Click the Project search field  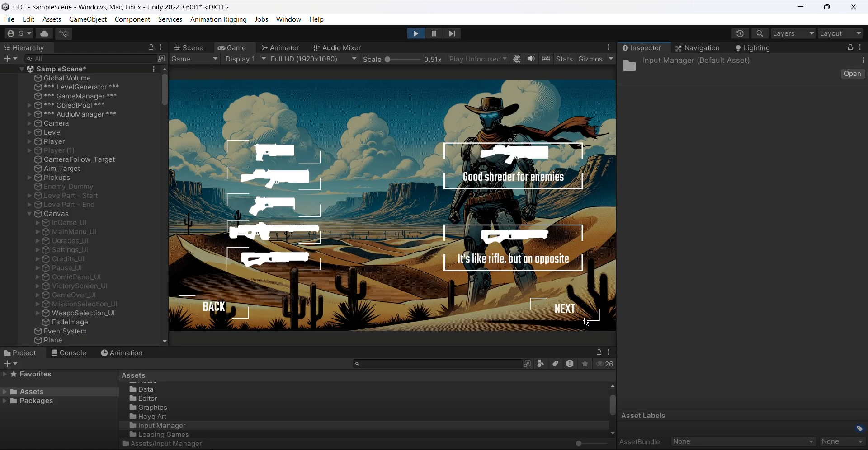coord(437,364)
